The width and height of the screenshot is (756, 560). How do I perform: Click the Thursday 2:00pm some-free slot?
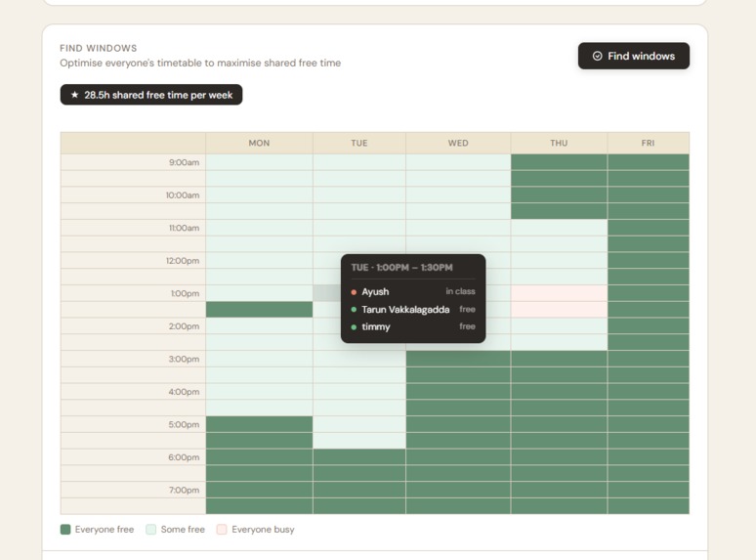coord(559,326)
